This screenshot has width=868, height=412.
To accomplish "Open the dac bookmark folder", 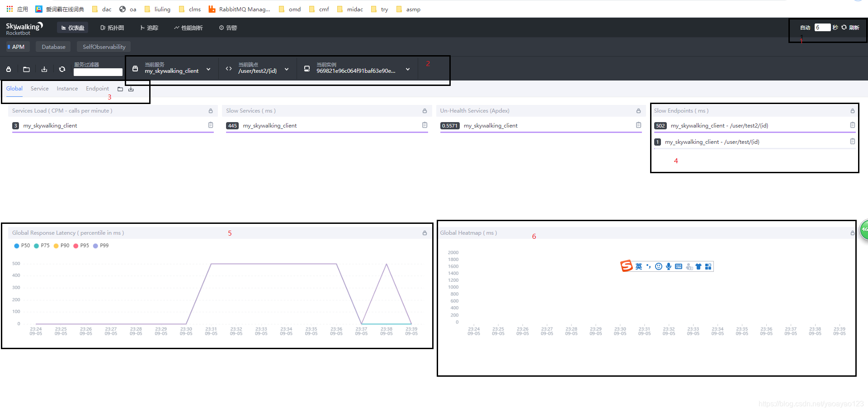I will click(x=102, y=9).
